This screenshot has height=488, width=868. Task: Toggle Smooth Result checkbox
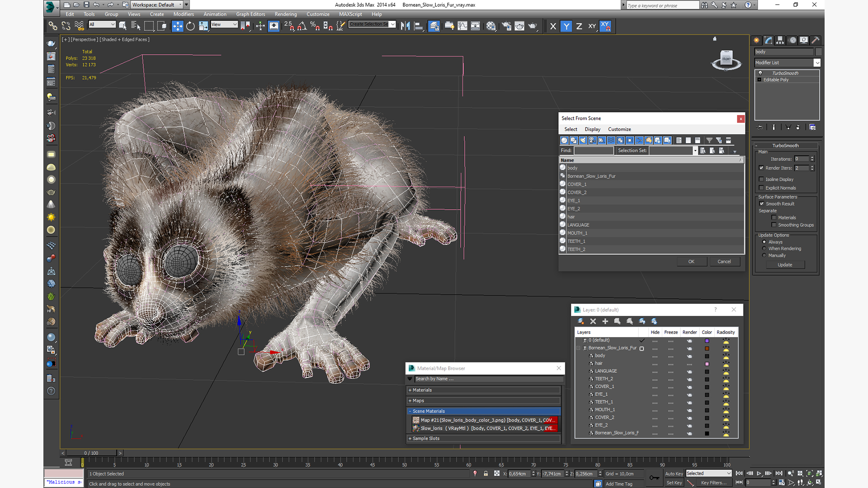762,203
